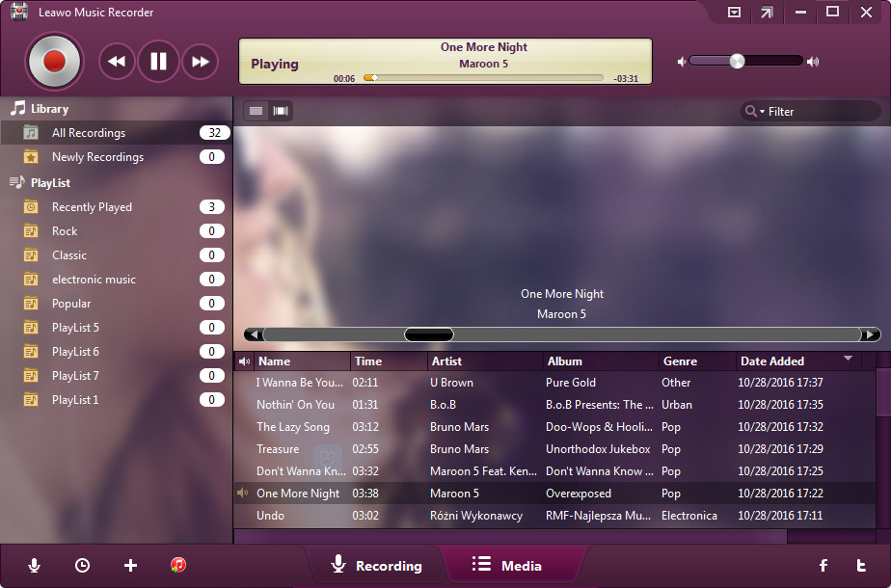
Task: Click the Newly Recordings star icon
Action: pos(31,157)
